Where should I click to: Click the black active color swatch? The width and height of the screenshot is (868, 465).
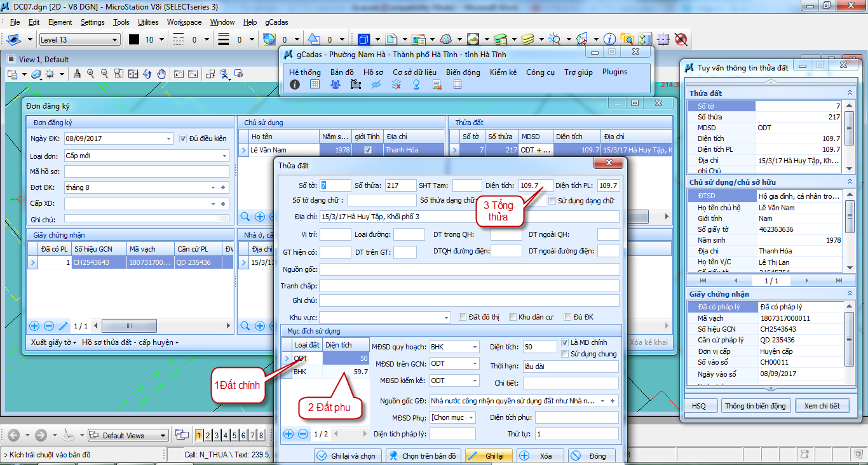[x=134, y=39]
